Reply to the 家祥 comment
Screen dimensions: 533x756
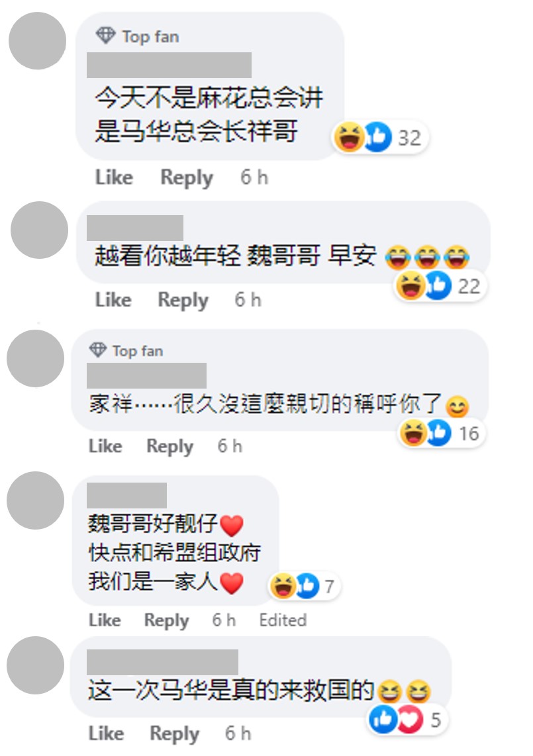click(x=170, y=446)
